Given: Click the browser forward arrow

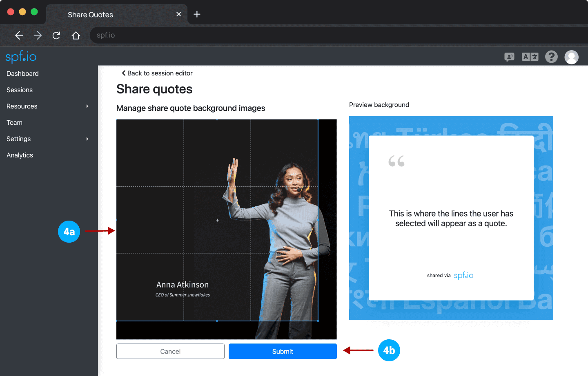Looking at the screenshot, I should click(x=38, y=35).
